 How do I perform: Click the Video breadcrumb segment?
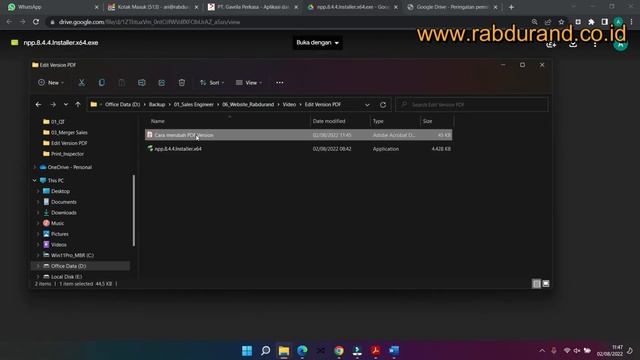coord(289,104)
